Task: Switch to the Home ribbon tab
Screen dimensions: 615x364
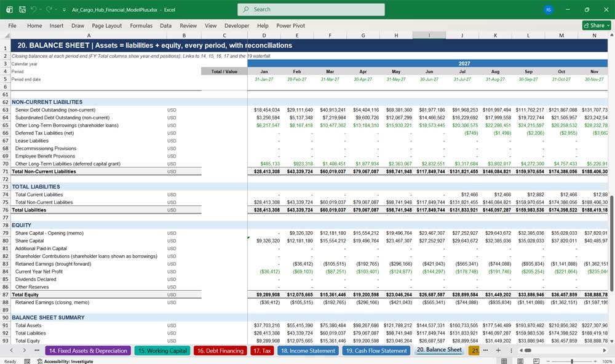Action: point(34,25)
